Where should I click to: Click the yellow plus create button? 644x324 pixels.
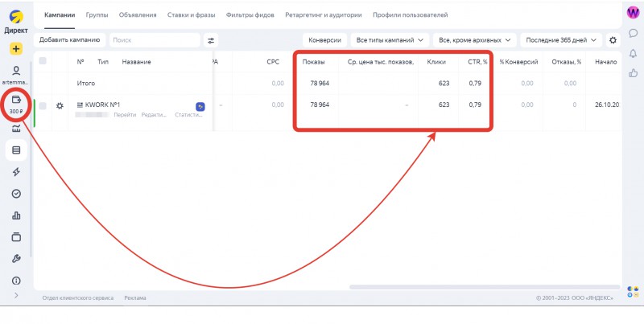pyautogui.click(x=16, y=49)
